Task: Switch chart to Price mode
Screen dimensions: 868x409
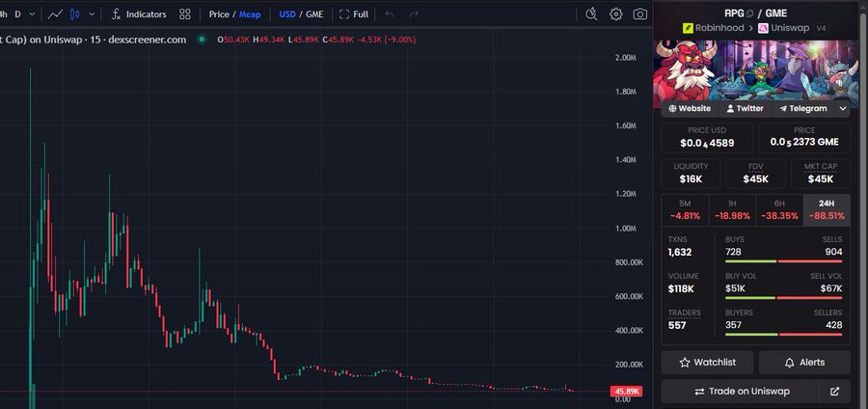Action: click(x=219, y=14)
